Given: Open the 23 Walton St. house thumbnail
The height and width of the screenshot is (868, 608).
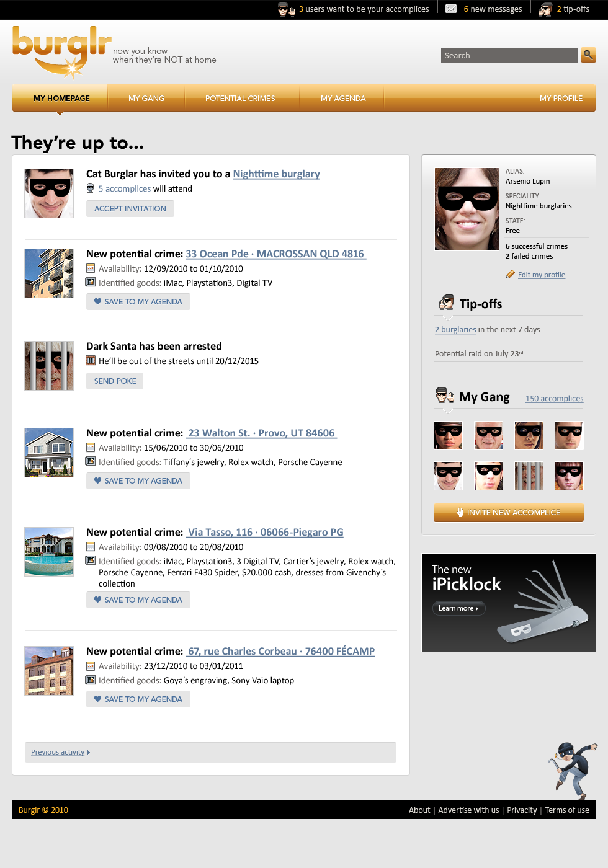Looking at the screenshot, I should (49, 453).
